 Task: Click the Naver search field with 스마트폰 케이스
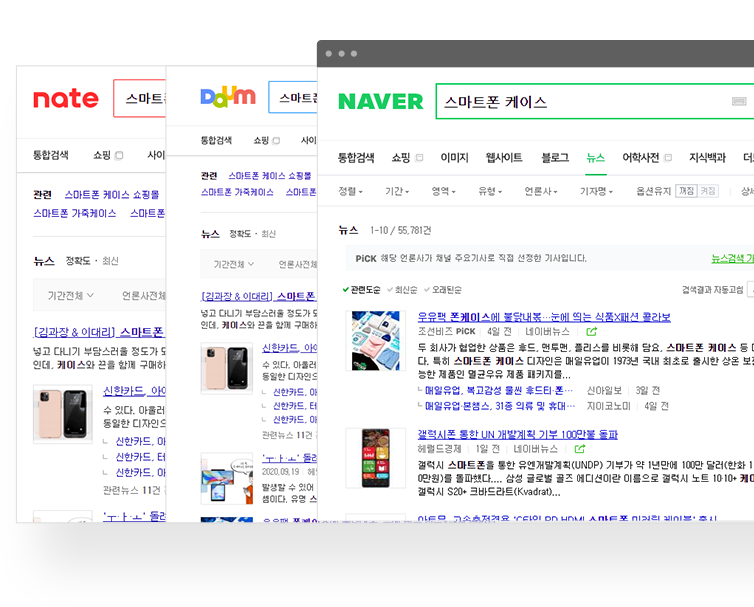click(594, 101)
